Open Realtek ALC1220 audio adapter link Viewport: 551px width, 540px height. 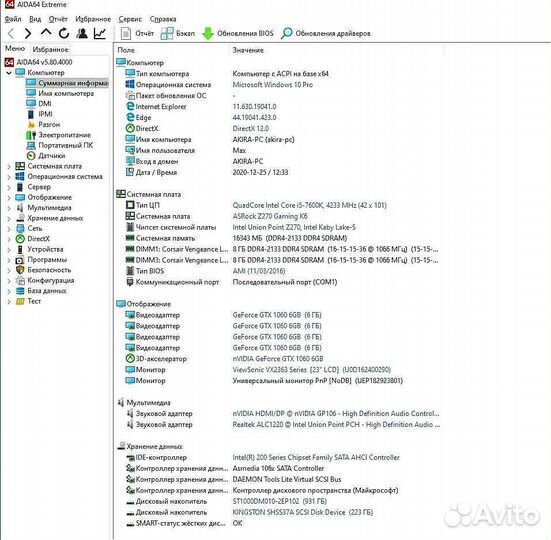pyautogui.click(x=336, y=425)
